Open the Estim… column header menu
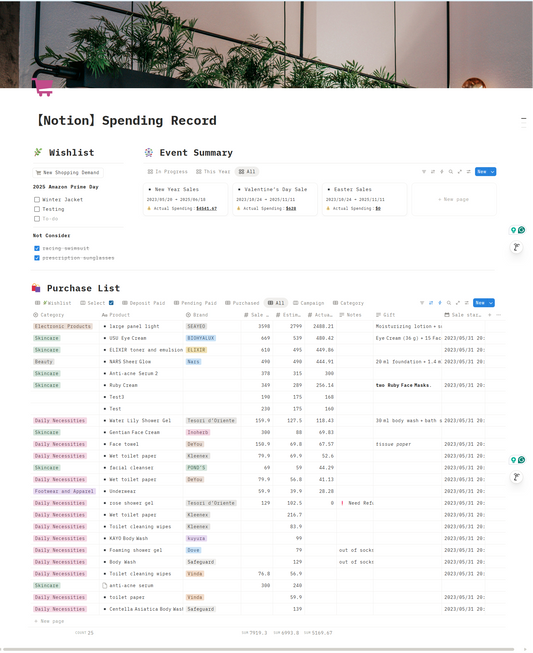Image resolution: width=533 pixels, height=653 pixels. [288, 315]
